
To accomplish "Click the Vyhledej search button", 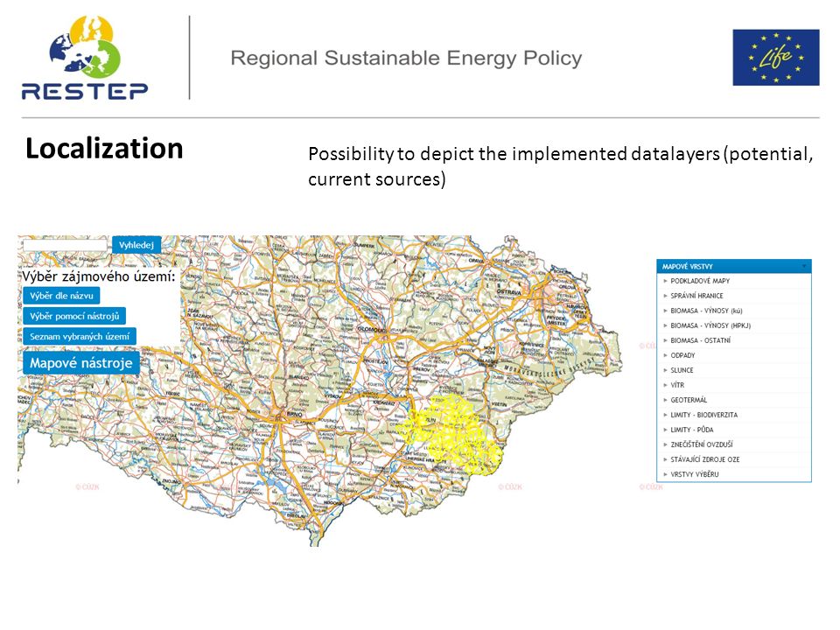I will [x=136, y=245].
